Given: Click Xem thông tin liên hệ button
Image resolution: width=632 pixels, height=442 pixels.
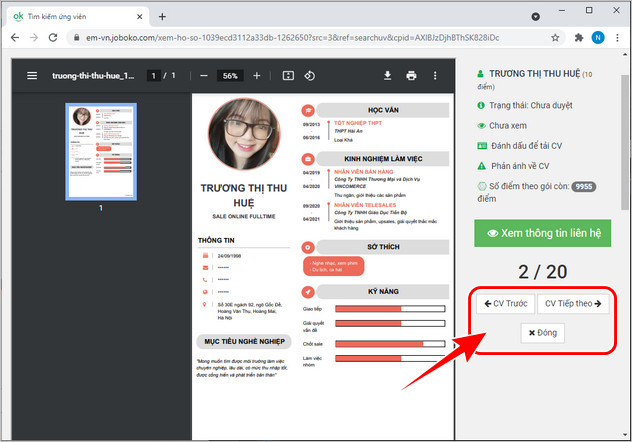Looking at the screenshot, I should click(541, 232).
